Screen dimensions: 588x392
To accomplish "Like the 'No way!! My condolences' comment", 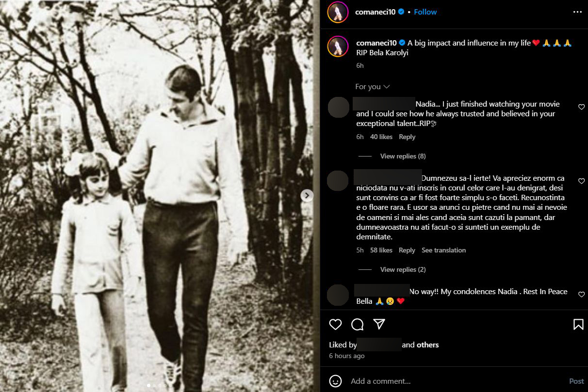I will [581, 295].
